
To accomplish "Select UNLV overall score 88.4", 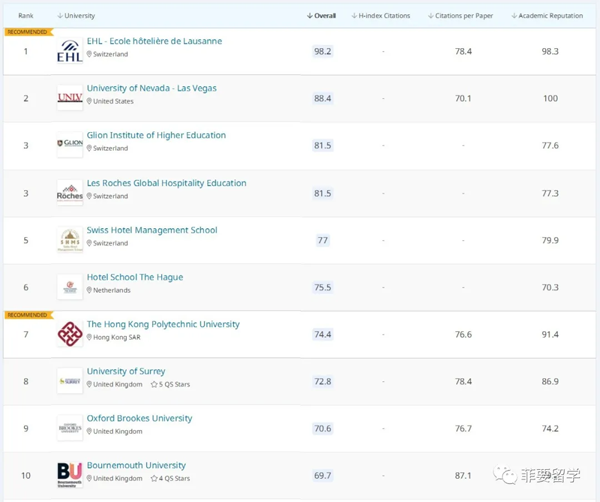I will click(x=323, y=98).
